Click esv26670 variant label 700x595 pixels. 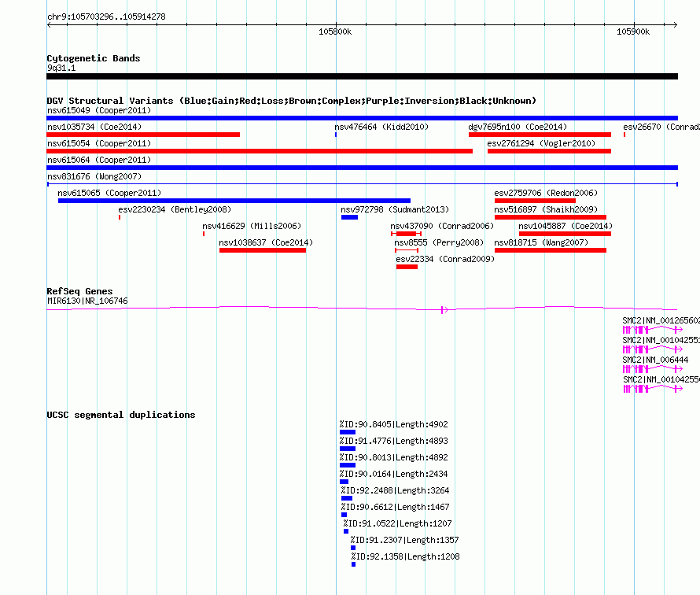tap(661, 127)
